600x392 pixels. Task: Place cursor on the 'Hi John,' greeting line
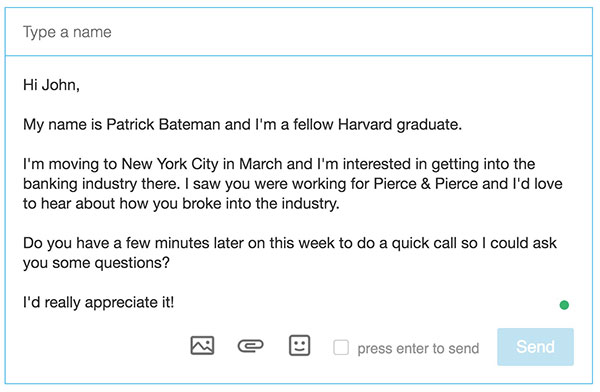pos(51,85)
